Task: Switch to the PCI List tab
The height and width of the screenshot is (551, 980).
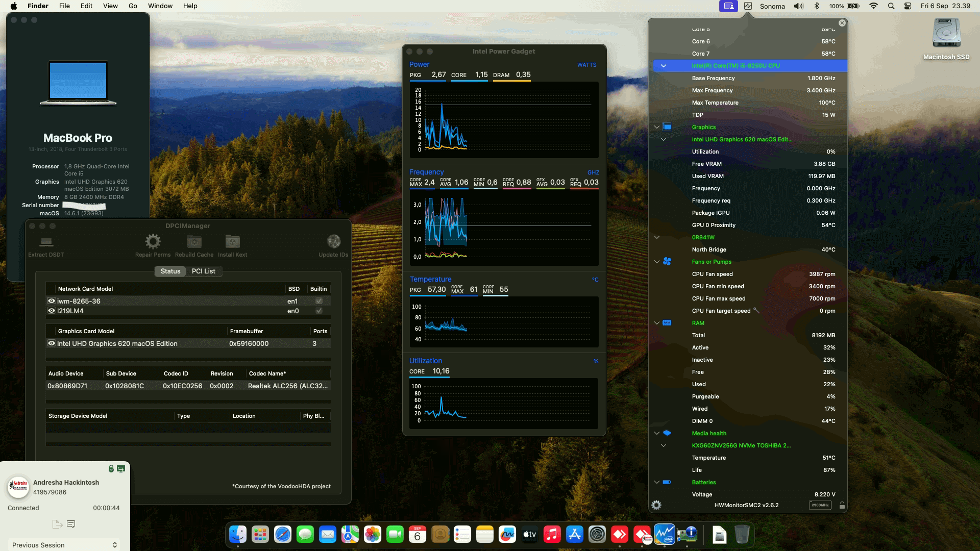Action: click(x=203, y=271)
